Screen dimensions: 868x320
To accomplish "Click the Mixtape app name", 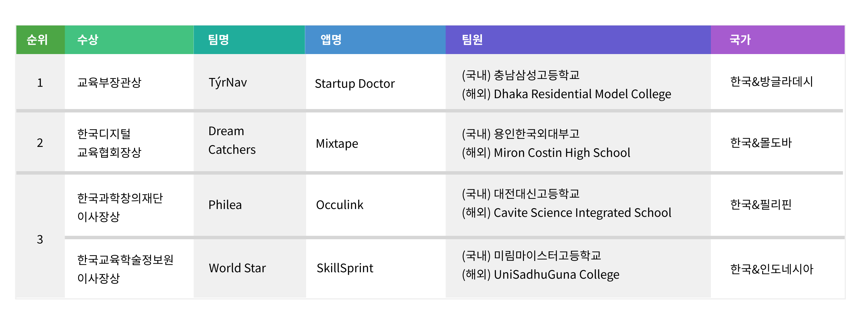I will 337,144.
